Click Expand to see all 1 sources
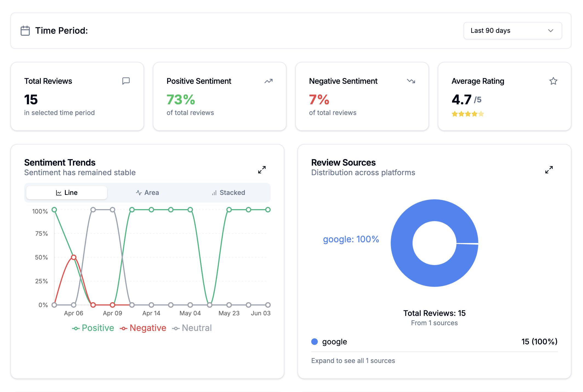This screenshot has width=583, height=392. point(353,361)
